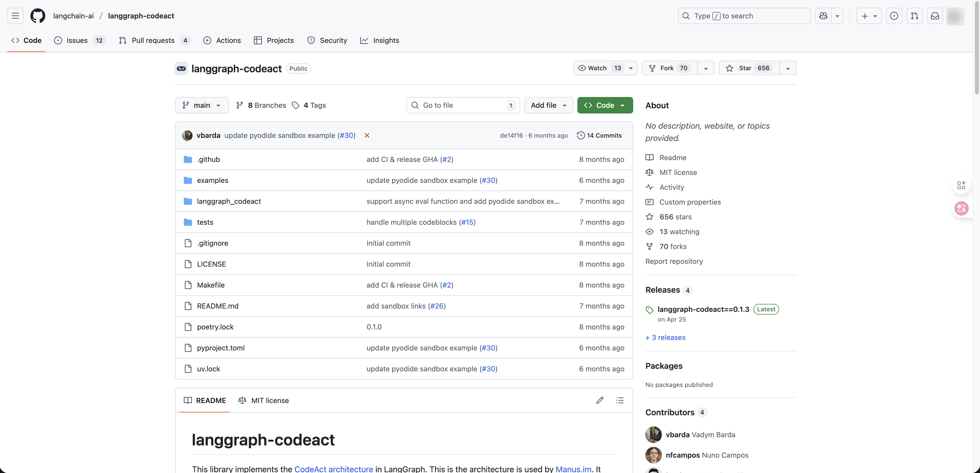Click the pink translate extension icon

[961, 208]
